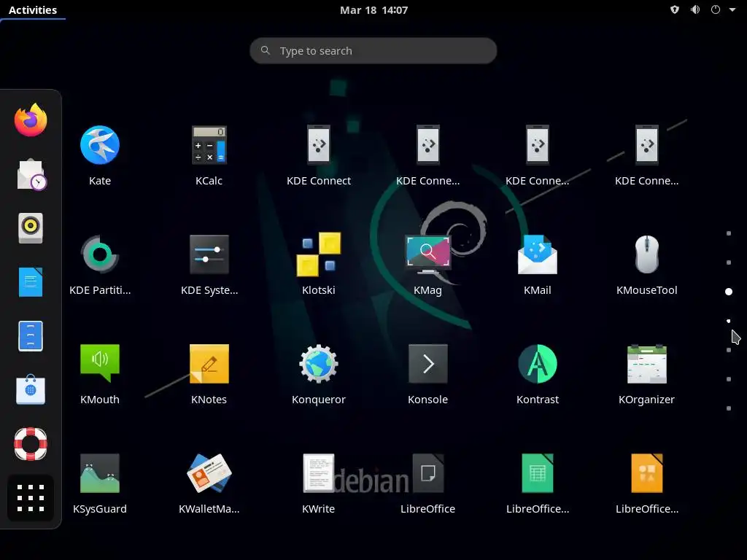Launch the KMouth speech app
This screenshot has height=560, width=747.
(x=99, y=363)
